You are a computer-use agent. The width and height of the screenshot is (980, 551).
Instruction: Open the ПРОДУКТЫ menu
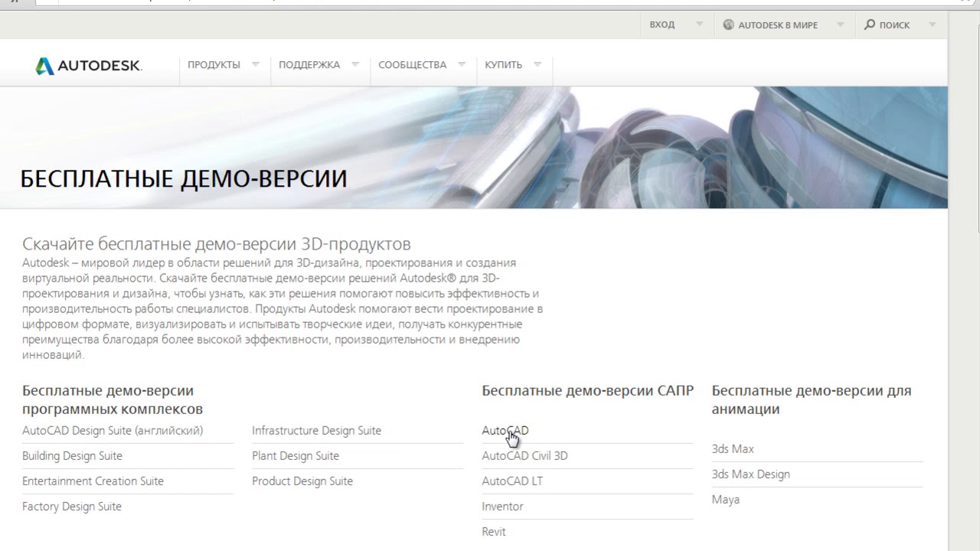point(214,65)
